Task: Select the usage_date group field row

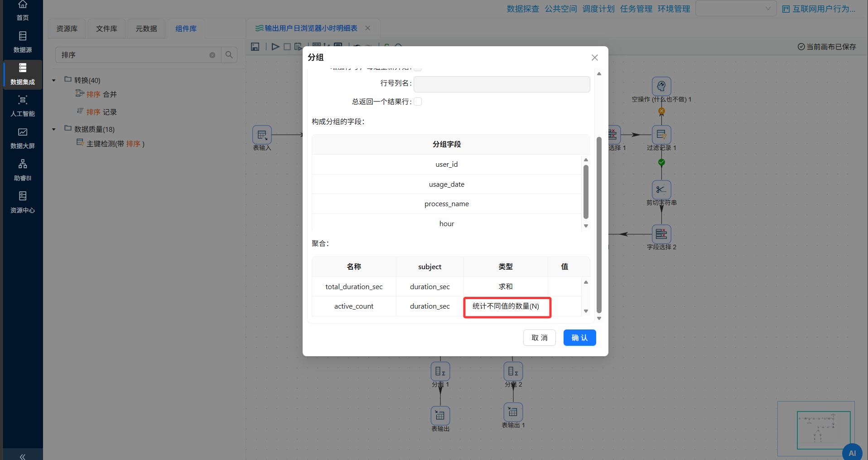Action: click(447, 184)
